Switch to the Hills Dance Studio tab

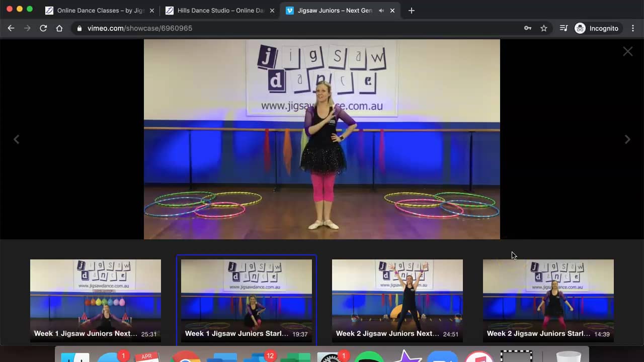220,11
